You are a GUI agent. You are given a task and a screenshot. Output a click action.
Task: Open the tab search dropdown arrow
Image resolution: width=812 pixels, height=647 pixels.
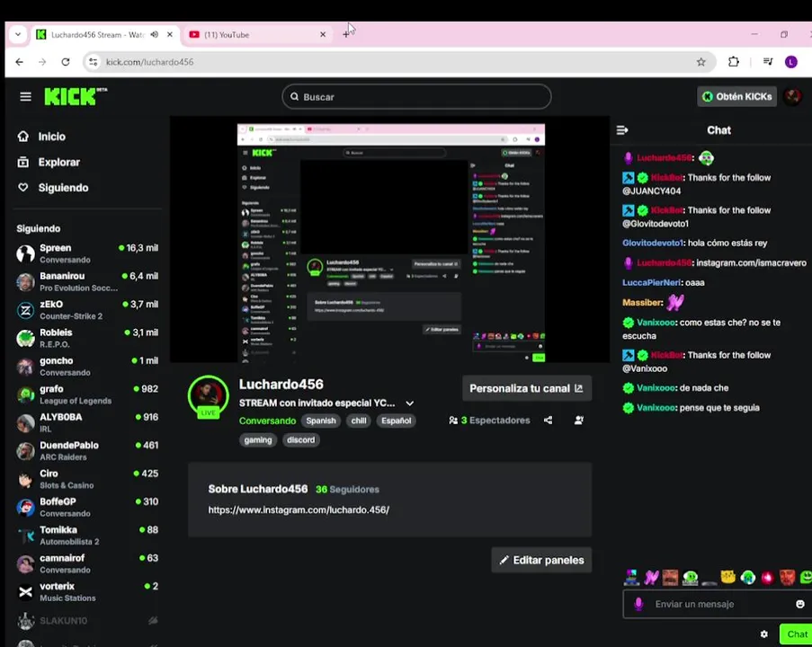tap(18, 35)
